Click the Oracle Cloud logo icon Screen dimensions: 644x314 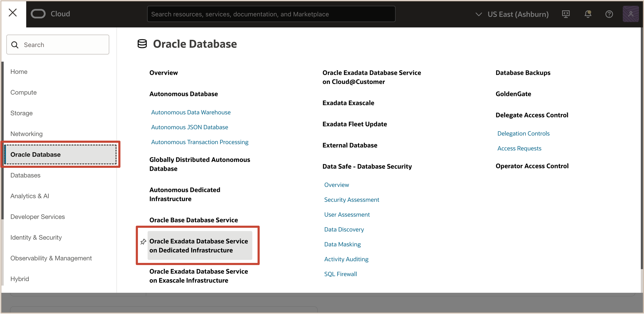tap(38, 14)
